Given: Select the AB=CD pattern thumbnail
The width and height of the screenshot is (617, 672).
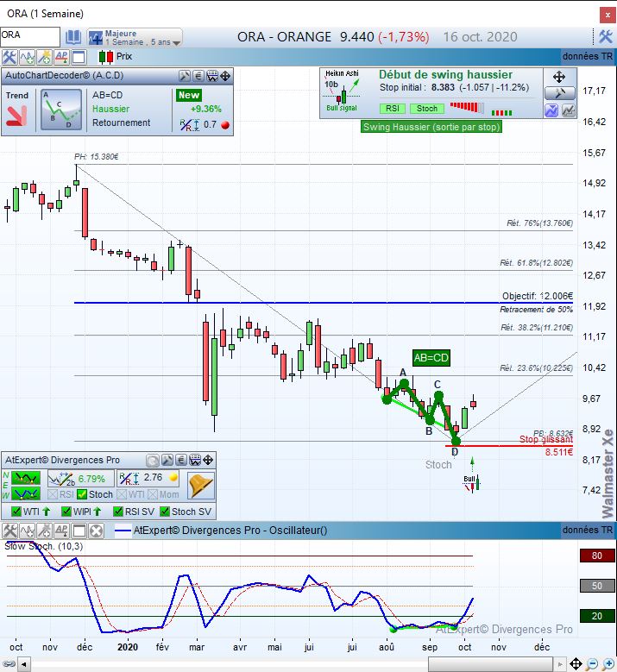Looking at the screenshot, I should 61,110.
